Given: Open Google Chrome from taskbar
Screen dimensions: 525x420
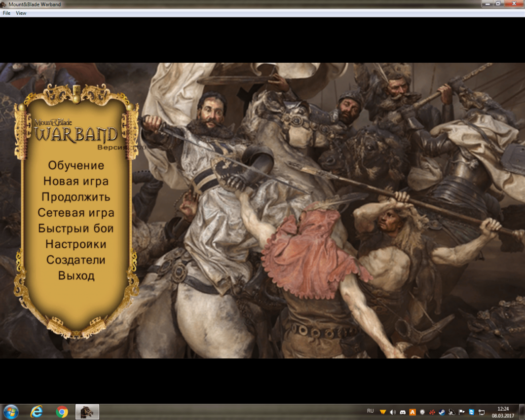Looking at the screenshot, I should click(x=62, y=412).
